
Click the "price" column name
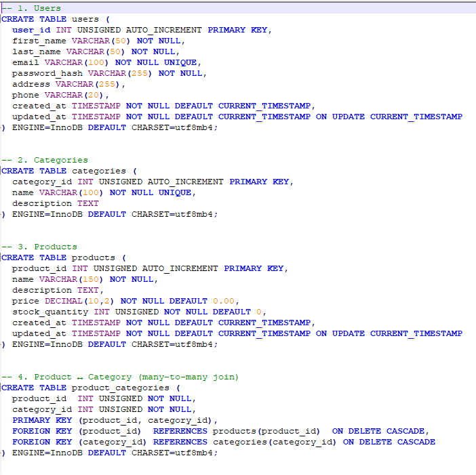click(26, 302)
